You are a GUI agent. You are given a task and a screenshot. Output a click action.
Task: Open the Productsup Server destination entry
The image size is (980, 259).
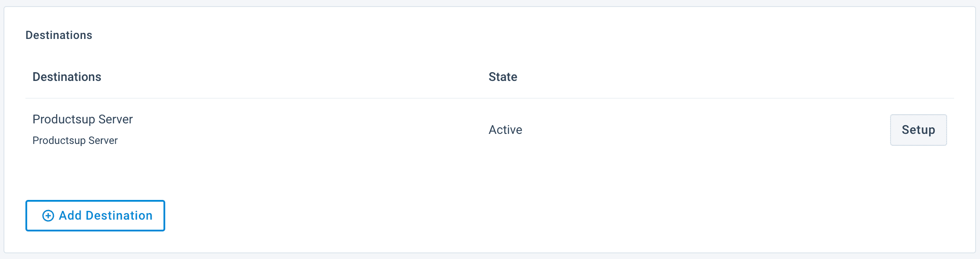(82, 119)
